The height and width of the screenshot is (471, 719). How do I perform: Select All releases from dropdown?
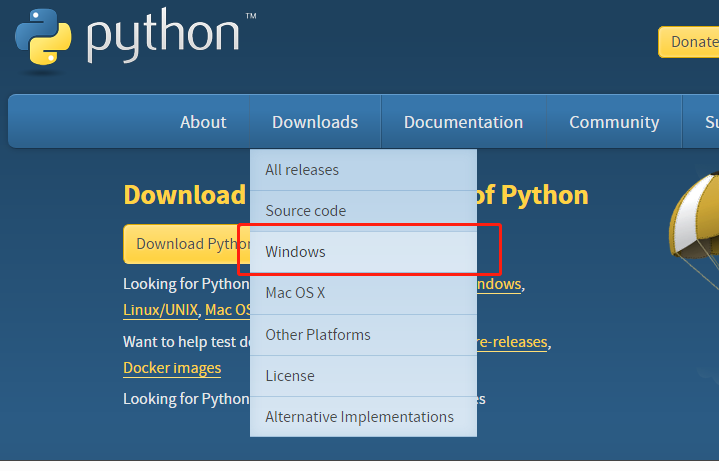[x=363, y=170]
